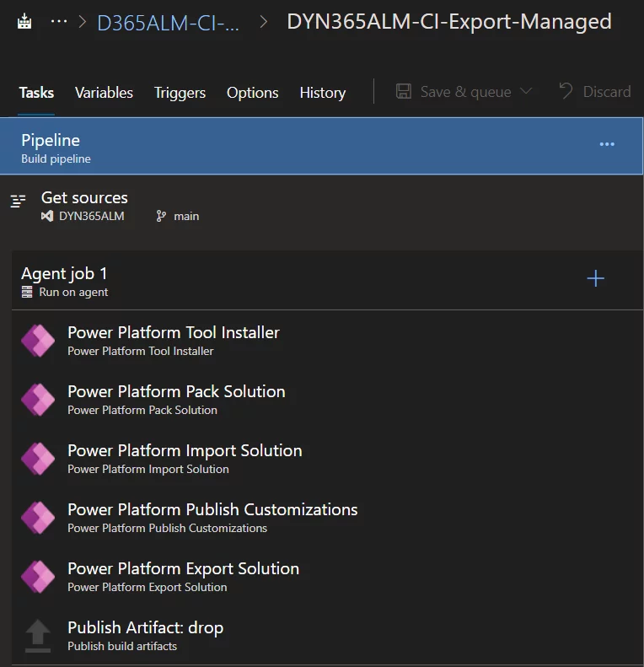
Task: Switch to the History tab
Action: pos(323,93)
